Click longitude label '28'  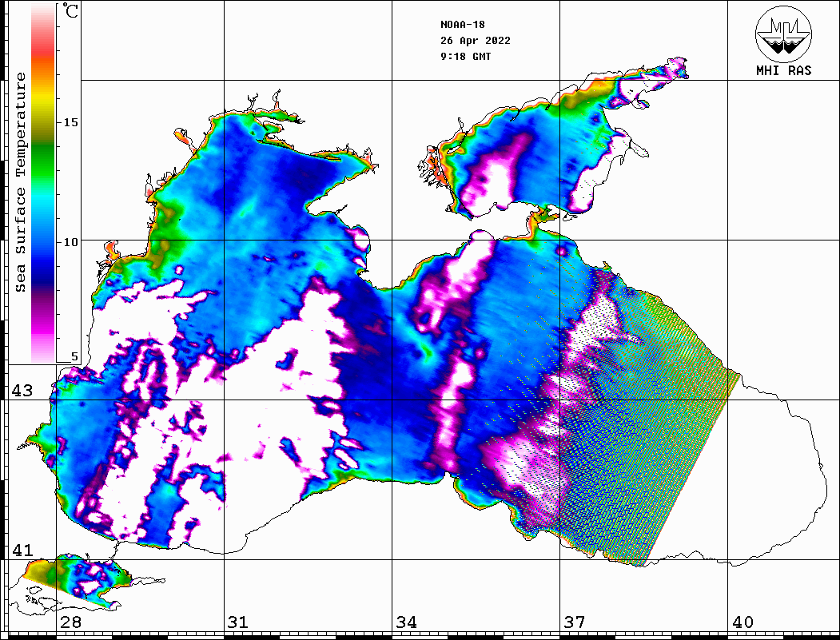click(x=70, y=622)
